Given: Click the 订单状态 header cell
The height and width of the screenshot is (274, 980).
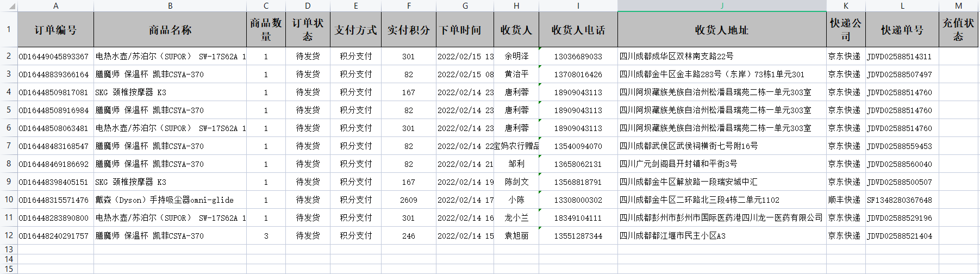Looking at the screenshot, I should tap(308, 29).
